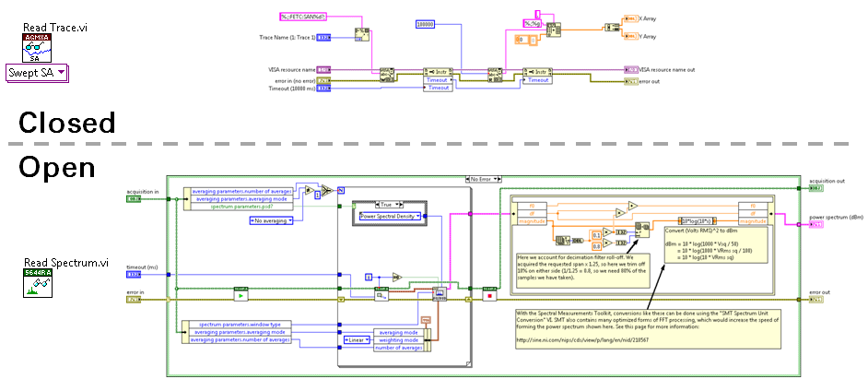Viewport: 868px width, 391px height.
Task: Expand the Power Spectral Density selector
Action: (x=391, y=216)
